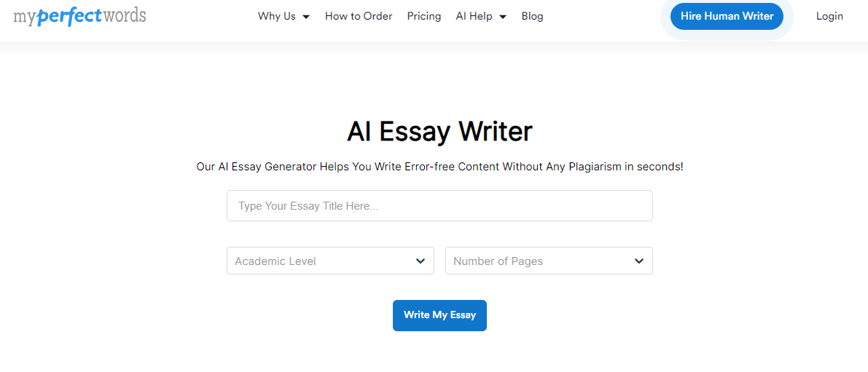
Task: Expand the AI Help menu
Action: [481, 16]
